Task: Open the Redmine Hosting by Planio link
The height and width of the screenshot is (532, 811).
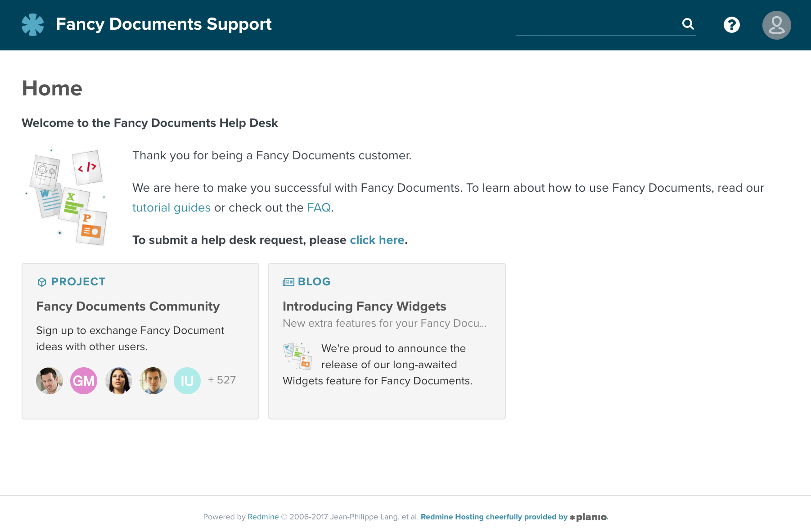Action: 494,517
